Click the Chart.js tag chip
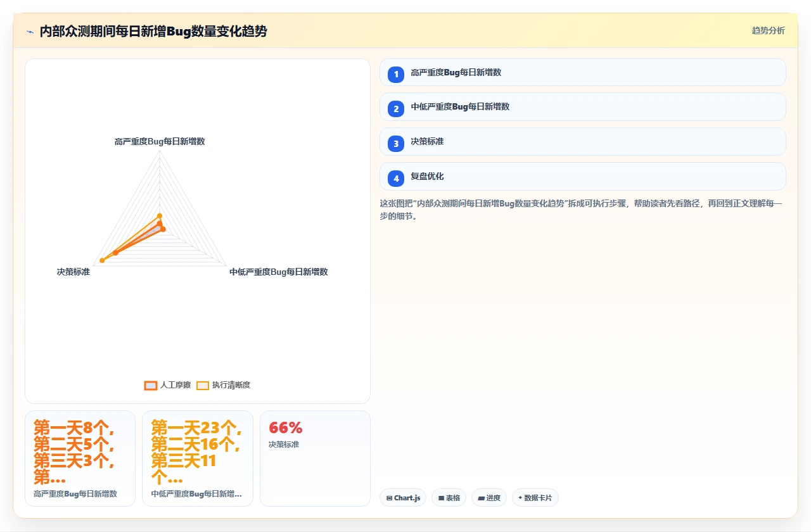 click(403, 498)
